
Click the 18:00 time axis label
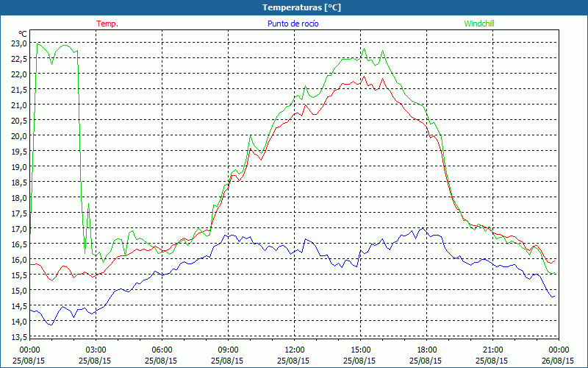click(x=427, y=350)
